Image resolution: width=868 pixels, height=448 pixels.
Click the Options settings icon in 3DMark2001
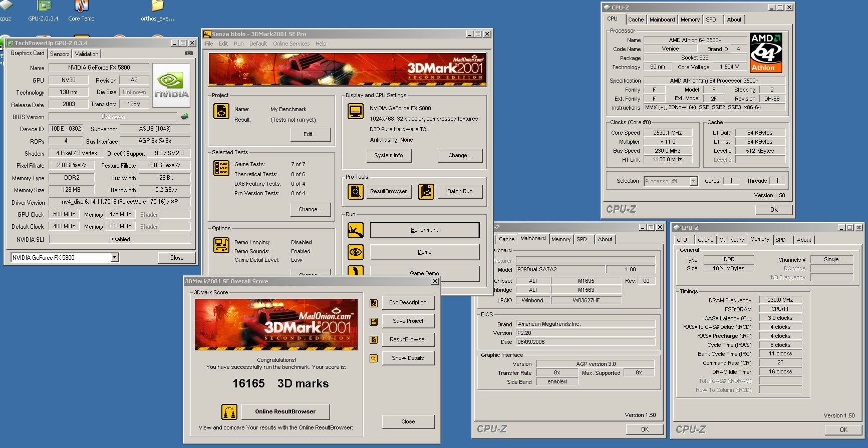tap(221, 245)
